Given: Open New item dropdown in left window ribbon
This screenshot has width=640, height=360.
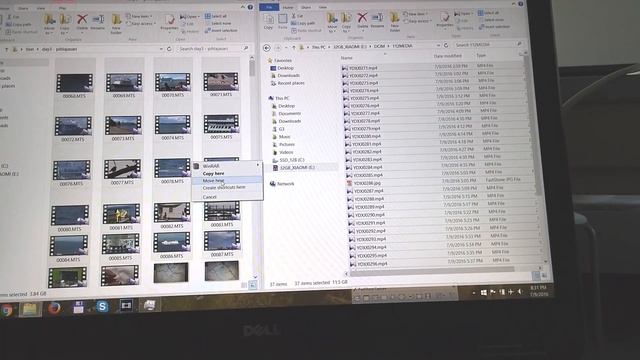Looking at the screenshot, I should coord(139,17).
